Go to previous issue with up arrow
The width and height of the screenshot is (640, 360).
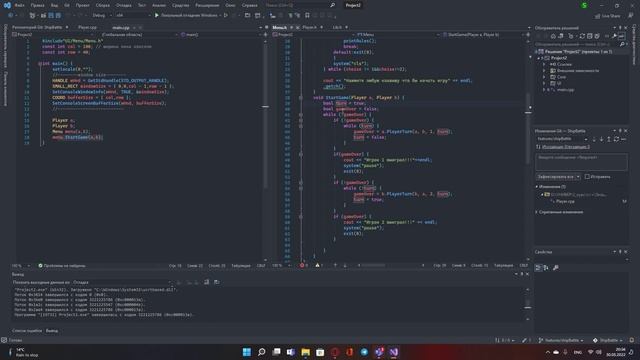click(x=335, y=265)
